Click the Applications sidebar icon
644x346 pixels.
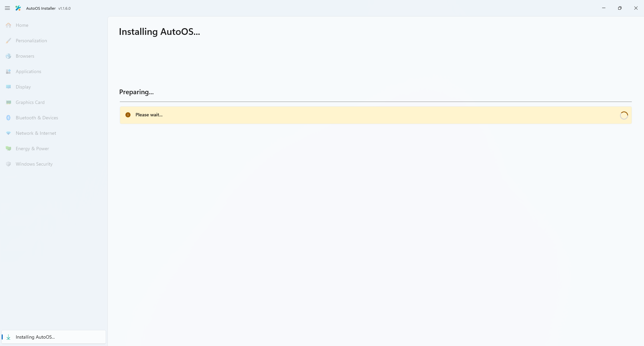pyautogui.click(x=8, y=71)
